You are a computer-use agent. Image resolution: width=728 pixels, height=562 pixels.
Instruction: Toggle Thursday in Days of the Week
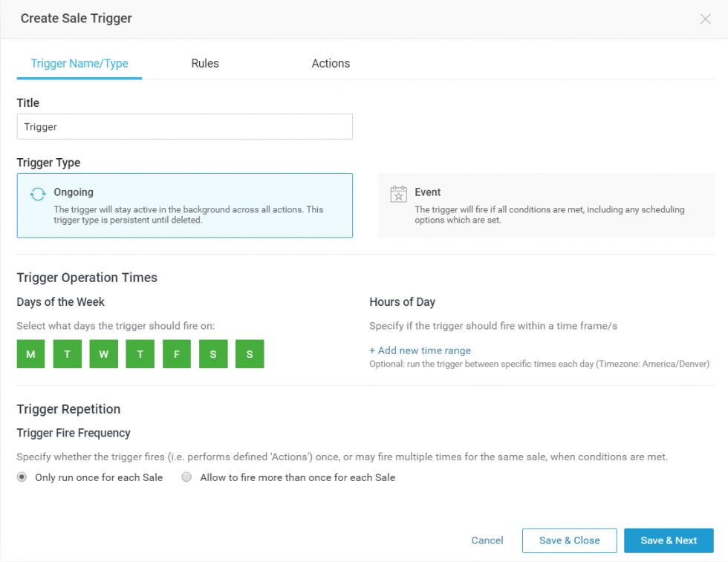tap(140, 354)
